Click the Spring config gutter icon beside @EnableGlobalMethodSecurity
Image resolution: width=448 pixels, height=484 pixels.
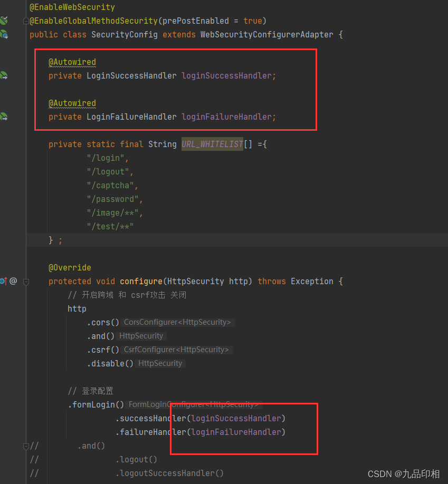point(4,21)
